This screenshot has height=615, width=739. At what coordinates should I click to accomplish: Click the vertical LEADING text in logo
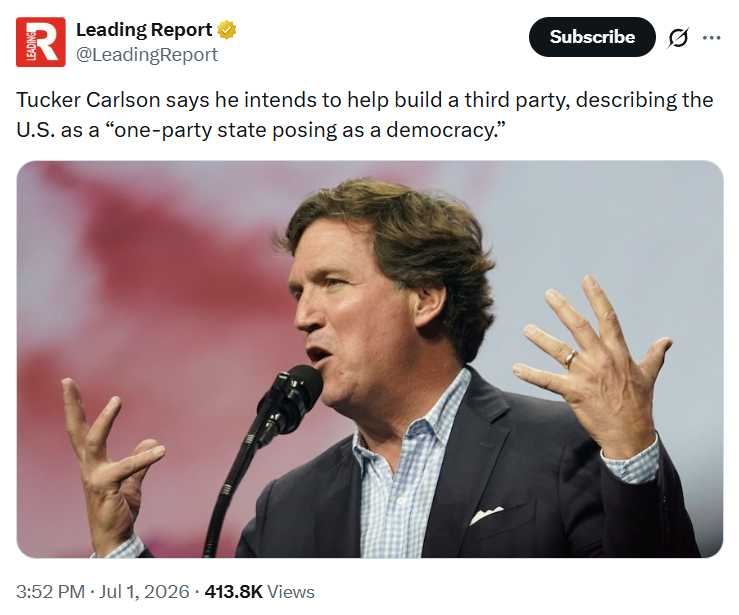coord(30,43)
